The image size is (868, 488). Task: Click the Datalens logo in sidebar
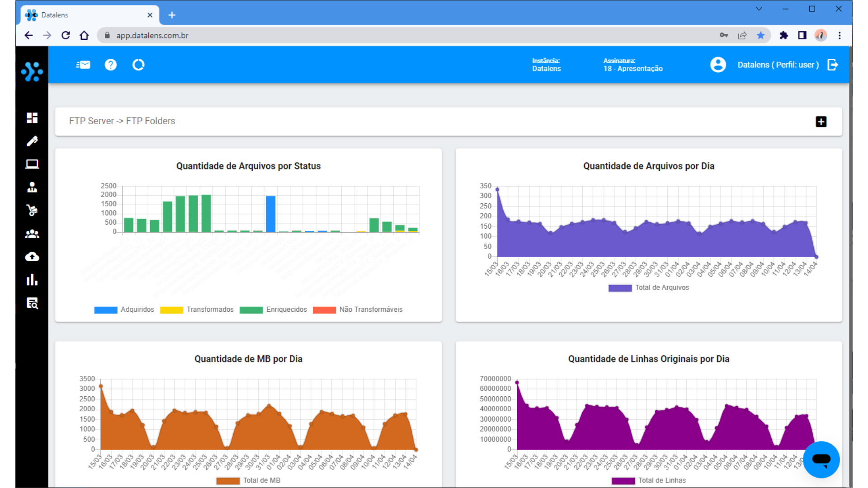coord(32,72)
